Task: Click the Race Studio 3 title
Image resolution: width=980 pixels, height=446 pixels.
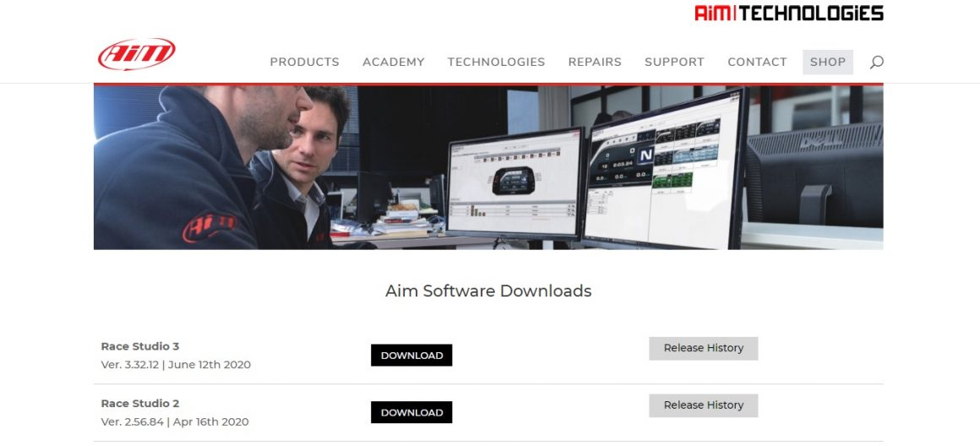Action: [x=140, y=346]
